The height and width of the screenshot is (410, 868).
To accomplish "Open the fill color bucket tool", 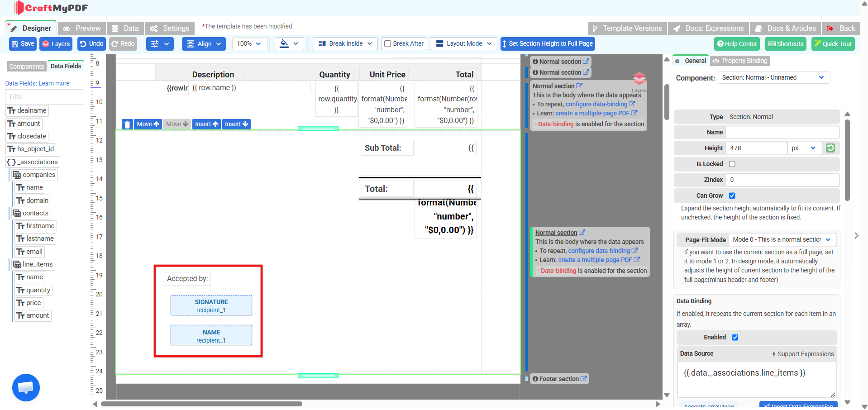I will click(289, 43).
